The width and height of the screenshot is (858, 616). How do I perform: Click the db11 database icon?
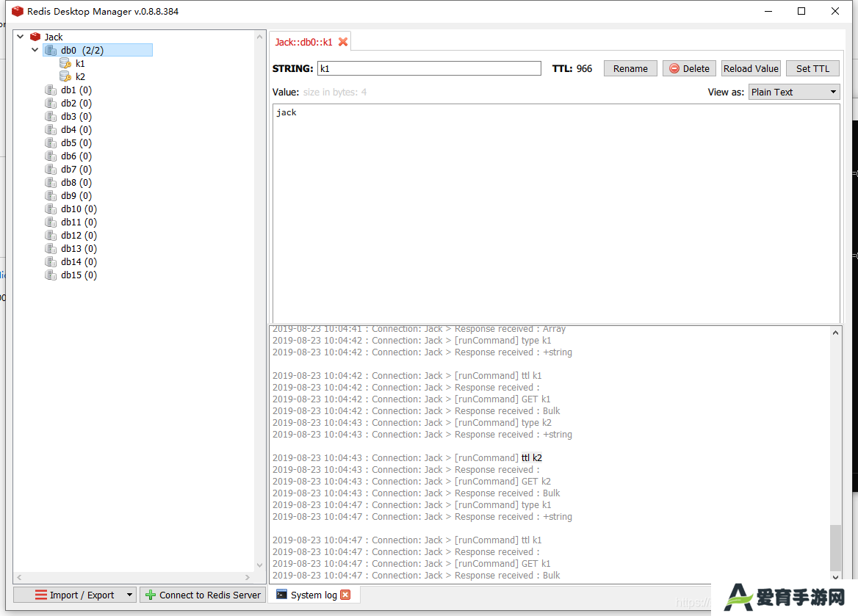pos(51,222)
